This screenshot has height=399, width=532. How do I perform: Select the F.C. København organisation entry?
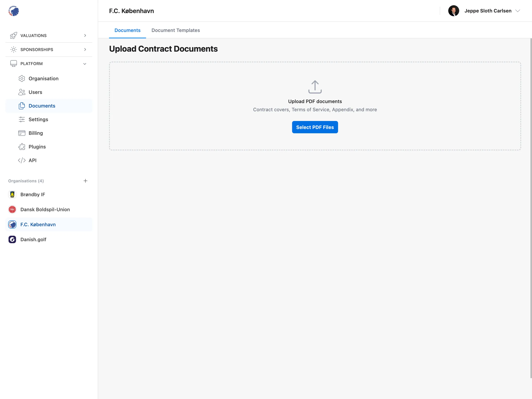point(49,225)
